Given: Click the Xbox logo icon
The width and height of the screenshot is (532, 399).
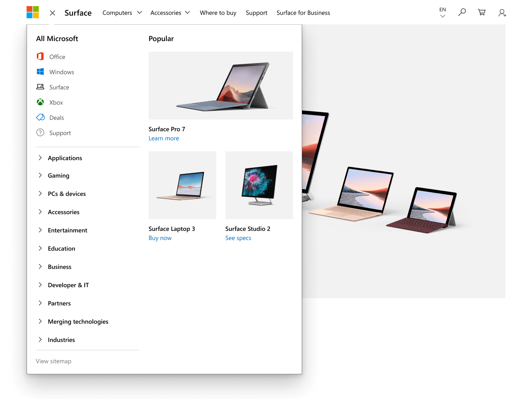Looking at the screenshot, I should coord(40,102).
